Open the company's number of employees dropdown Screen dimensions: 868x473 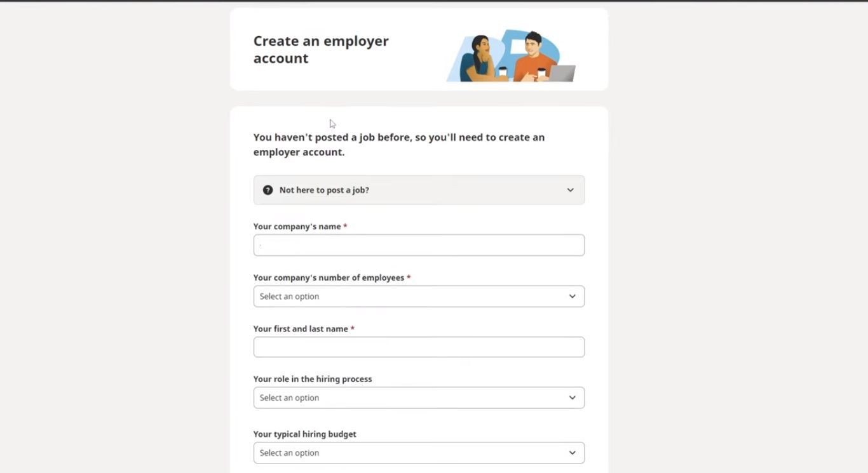(419, 296)
